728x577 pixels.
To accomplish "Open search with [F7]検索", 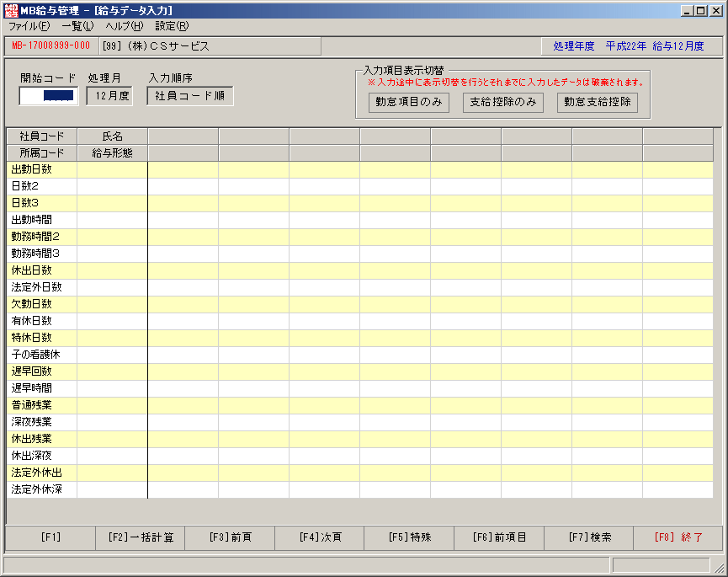I will [x=589, y=537].
